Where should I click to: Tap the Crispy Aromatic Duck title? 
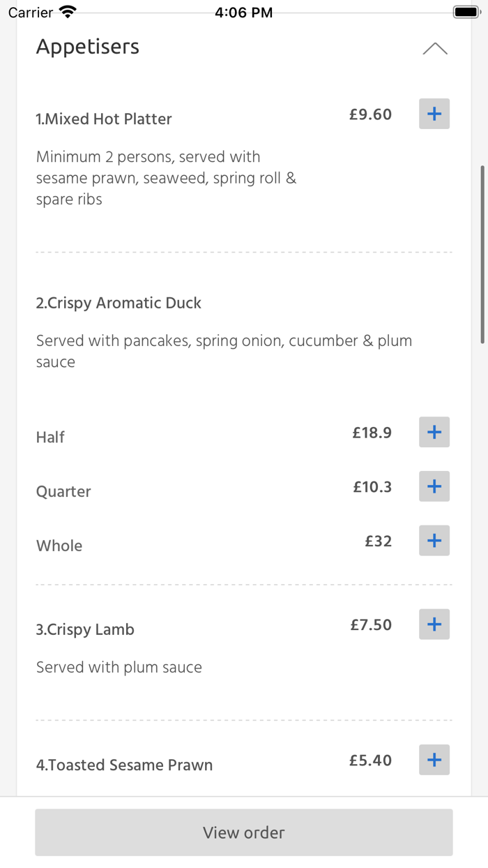[x=119, y=303]
